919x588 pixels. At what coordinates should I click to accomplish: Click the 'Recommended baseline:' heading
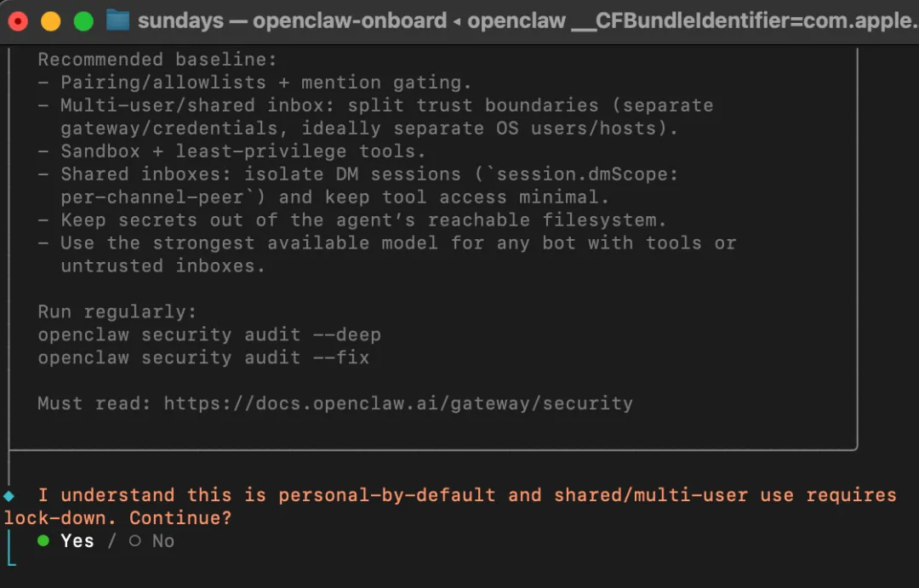(x=157, y=60)
